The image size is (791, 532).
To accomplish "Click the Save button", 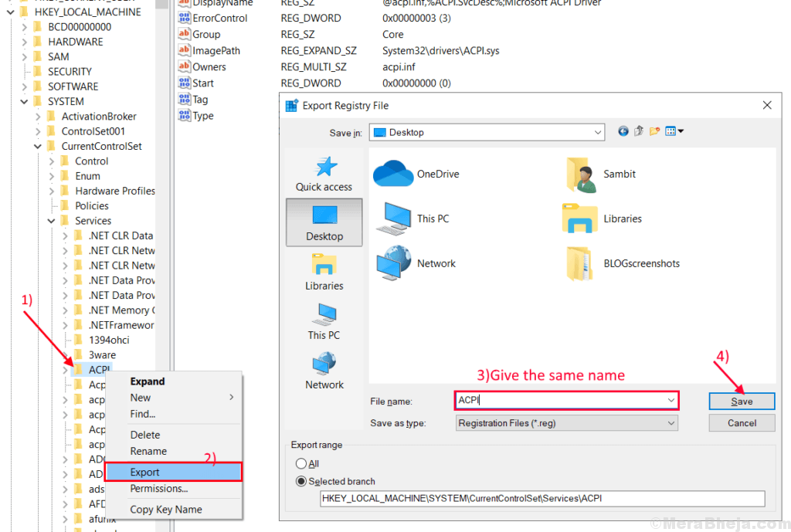I will point(741,401).
